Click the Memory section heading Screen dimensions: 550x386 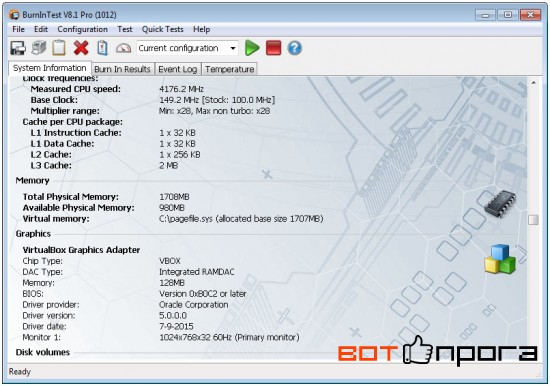point(32,181)
